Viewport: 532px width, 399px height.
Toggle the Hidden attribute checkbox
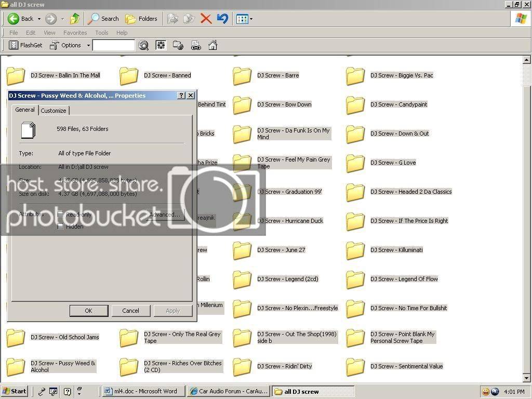pos(61,227)
